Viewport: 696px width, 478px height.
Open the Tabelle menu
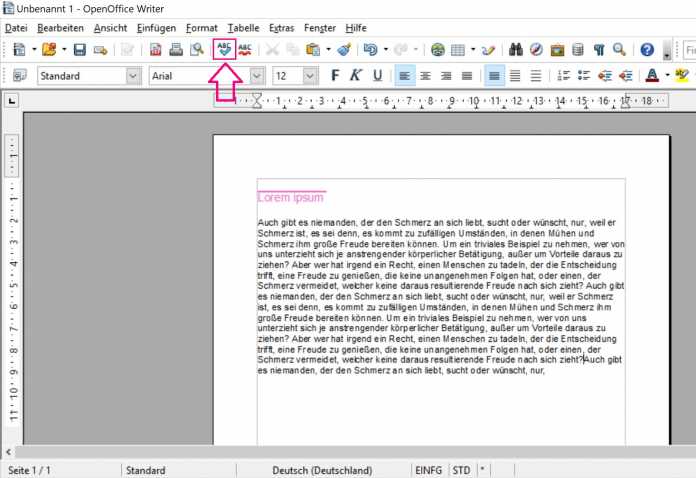[x=243, y=27]
